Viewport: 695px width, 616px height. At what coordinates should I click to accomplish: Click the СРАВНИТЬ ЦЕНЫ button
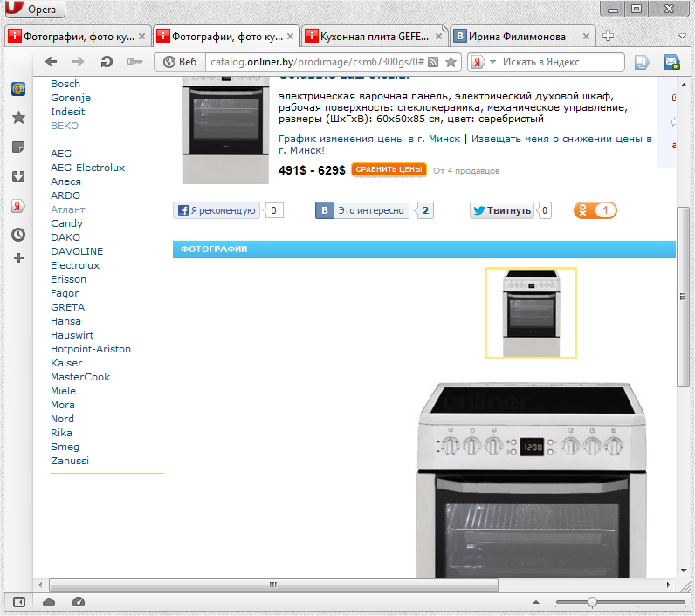pos(389,169)
